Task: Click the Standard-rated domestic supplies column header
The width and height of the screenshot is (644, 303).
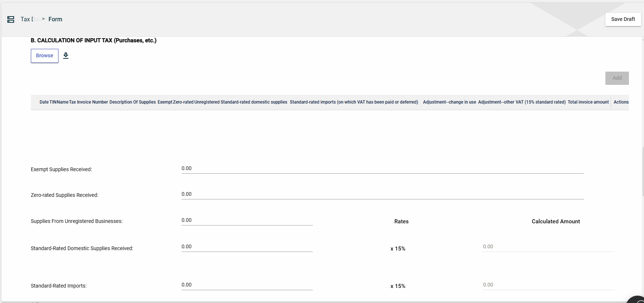Action: coord(254,102)
